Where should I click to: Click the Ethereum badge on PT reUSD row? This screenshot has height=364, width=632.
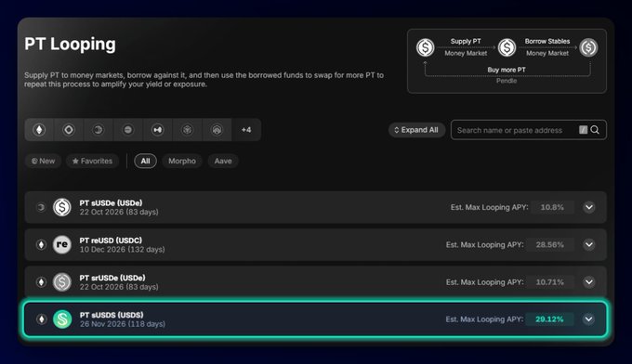(x=41, y=244)
